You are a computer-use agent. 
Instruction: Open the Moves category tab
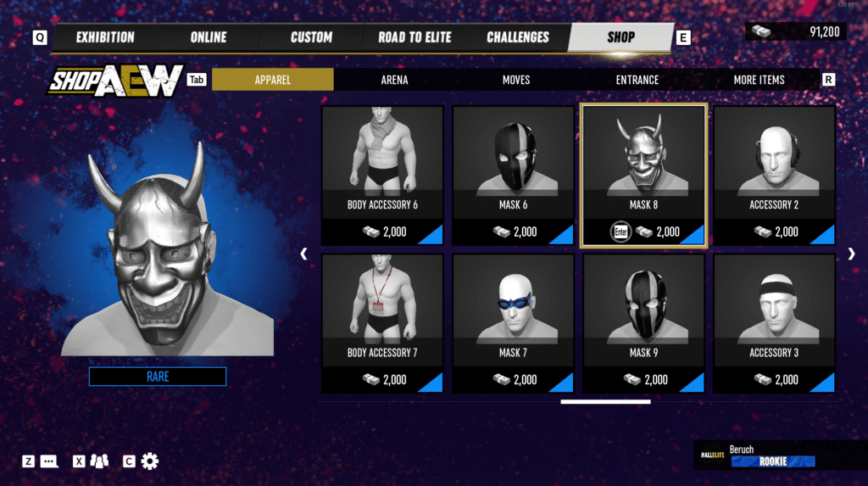point(516,80)
